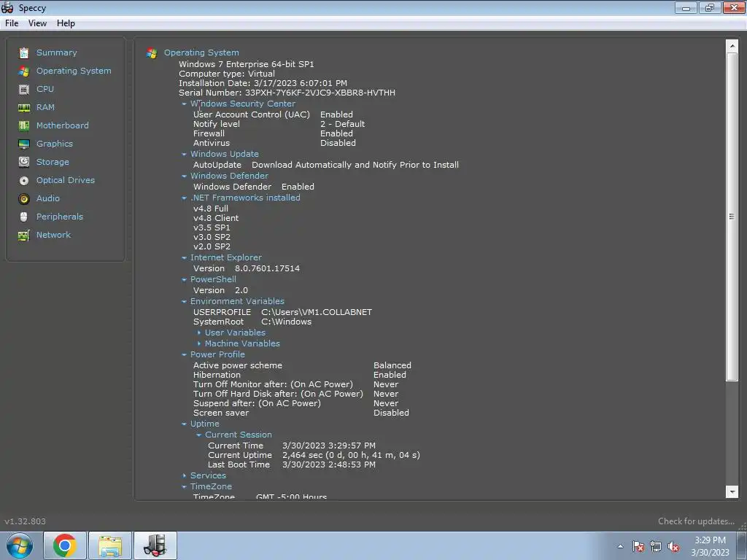Select the CPU sidebar entry
Image resolution: width=747 pixels, height=560 pixels.
tap(45, 89)
